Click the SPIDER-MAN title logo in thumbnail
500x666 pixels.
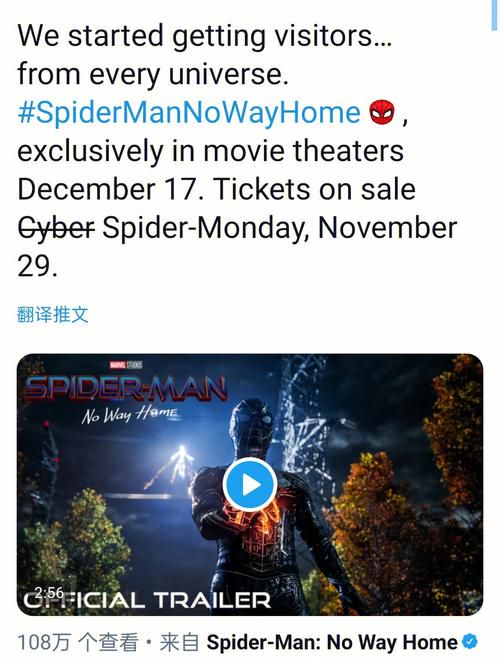tap(126, 388)
